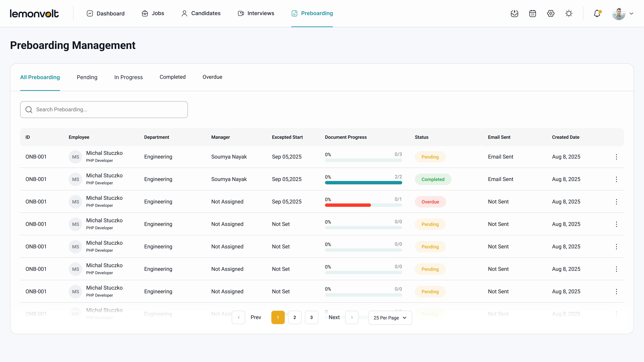Viewport: 644px width, 362px height.
Task: Click next page chevron arrow
Action: coord(352,318)
